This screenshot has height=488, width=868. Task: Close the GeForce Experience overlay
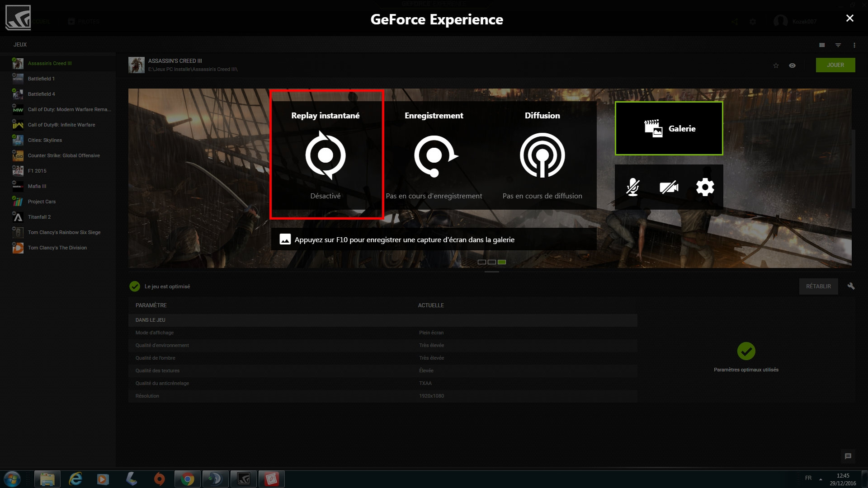click(849, 18)
